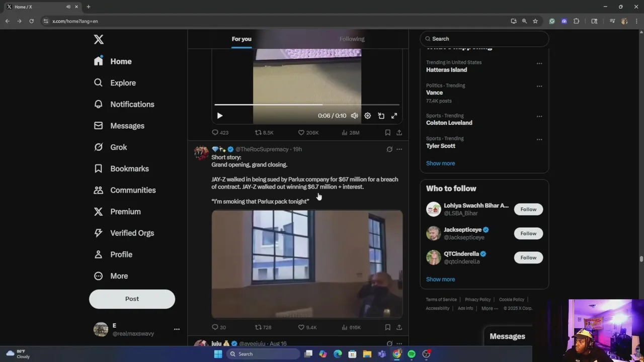Click the @TheRocSupremacy handle
The width and height of the screenshot is (644, 362).
pos(262,149)
